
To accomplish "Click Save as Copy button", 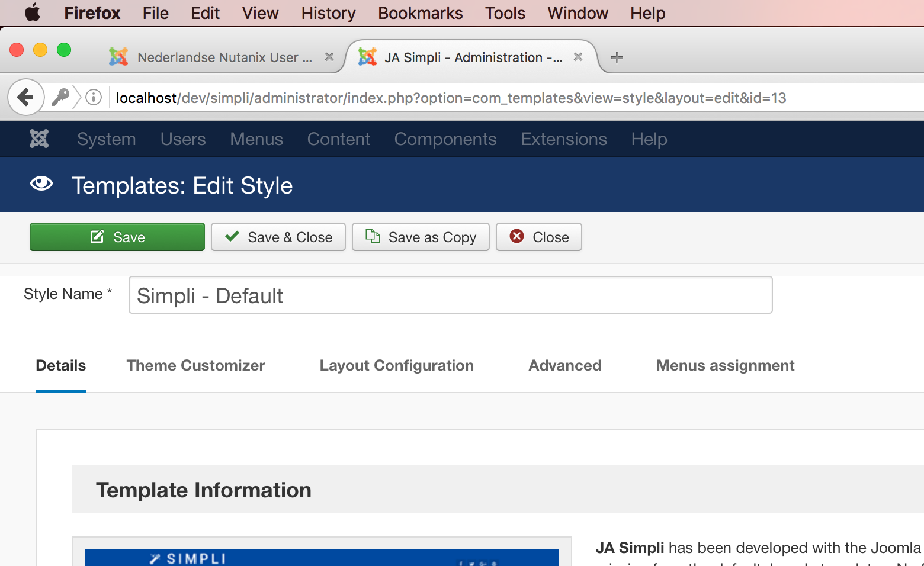I will 421,237.
